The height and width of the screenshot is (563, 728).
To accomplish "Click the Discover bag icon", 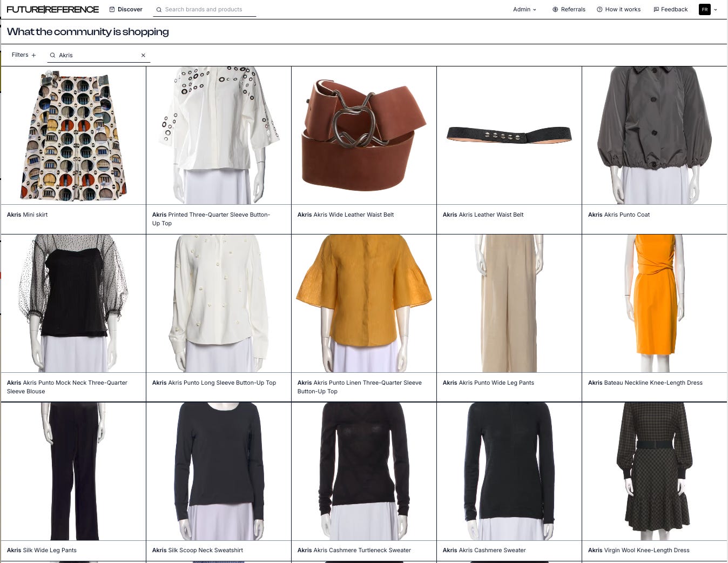I will tap(112, 9).
